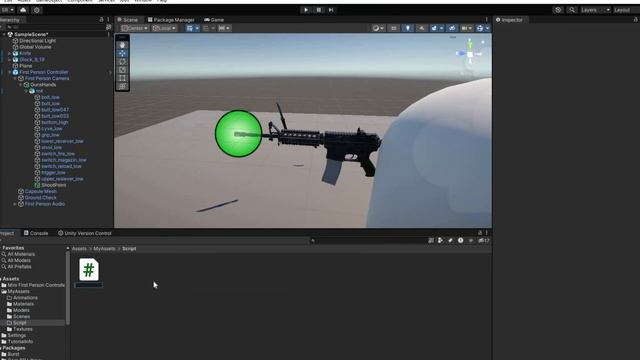
Task: Open the Layers dropdown
Action: click(596, 10)
